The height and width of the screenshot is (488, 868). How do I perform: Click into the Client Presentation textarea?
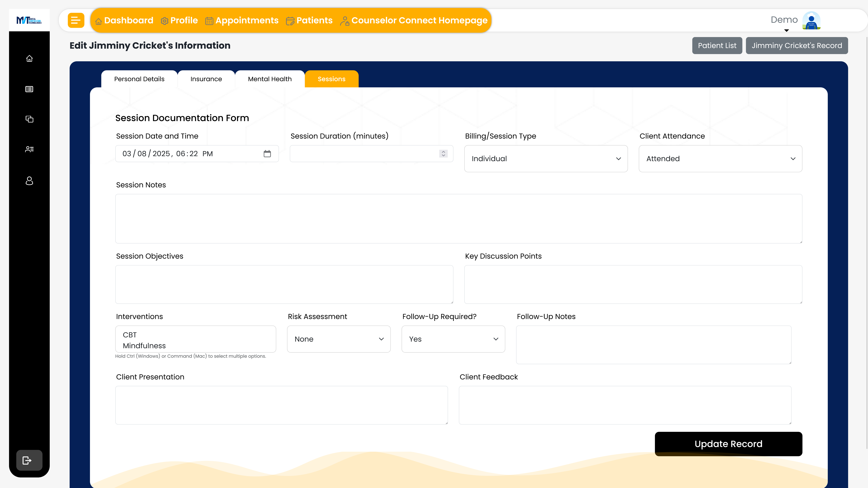281,405
